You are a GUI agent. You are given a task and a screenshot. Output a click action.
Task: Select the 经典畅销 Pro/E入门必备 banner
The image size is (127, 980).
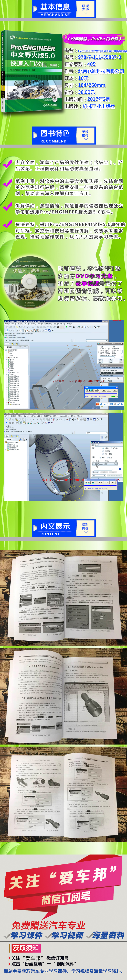(95, 38)
